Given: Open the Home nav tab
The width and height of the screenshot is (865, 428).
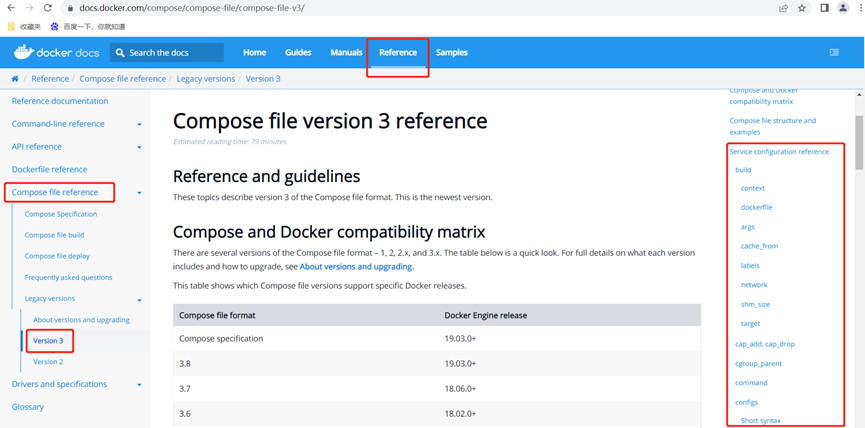Looking at the screenshot, I should 254,53.
